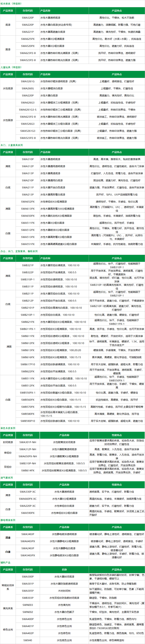
Task: Select the code SWA340JP
Action: [x=28, y=534]
